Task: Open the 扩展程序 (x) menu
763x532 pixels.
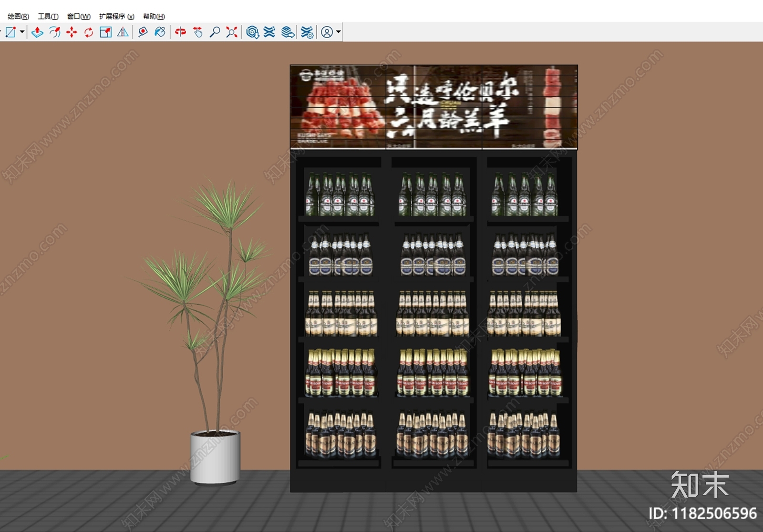Action: click(117, 16)
